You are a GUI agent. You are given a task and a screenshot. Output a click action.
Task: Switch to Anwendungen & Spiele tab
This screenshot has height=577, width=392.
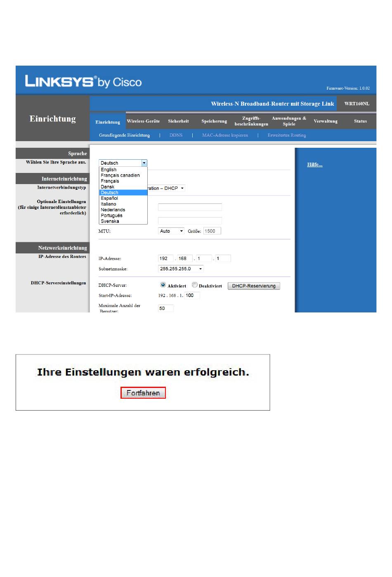[289, 121]
